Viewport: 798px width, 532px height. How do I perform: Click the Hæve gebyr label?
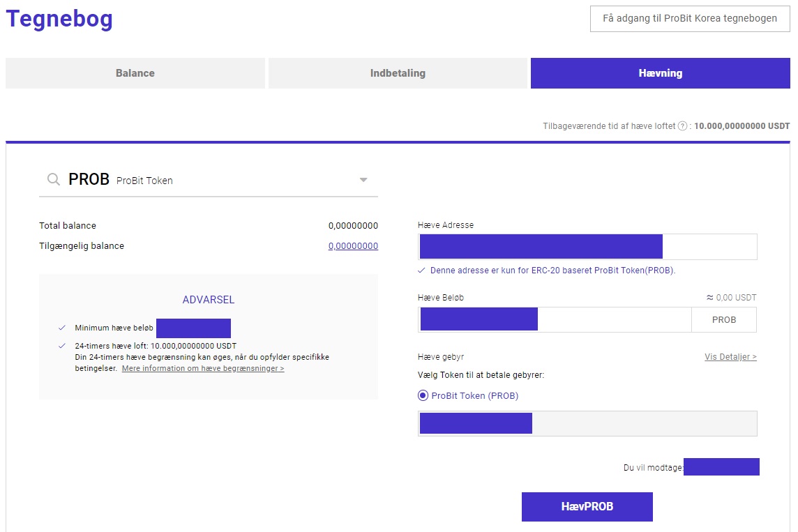441,357
